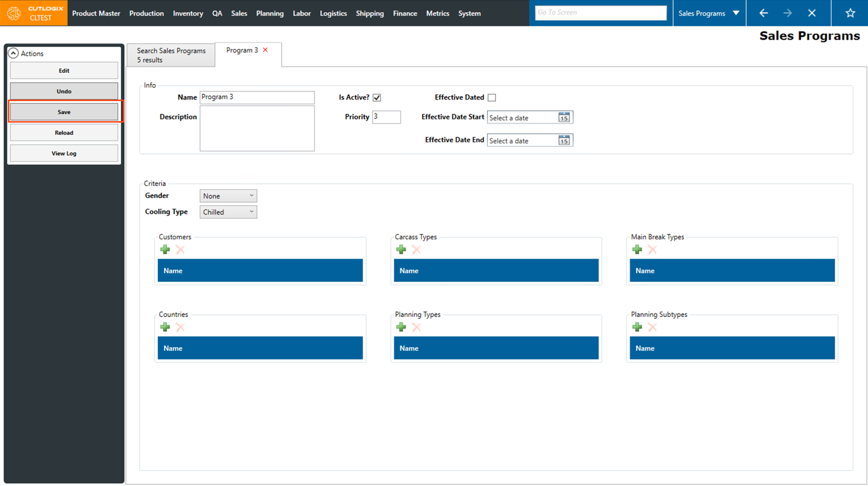
Task: Add a Planning Subtype with plus icon
Action: [637, 327]
